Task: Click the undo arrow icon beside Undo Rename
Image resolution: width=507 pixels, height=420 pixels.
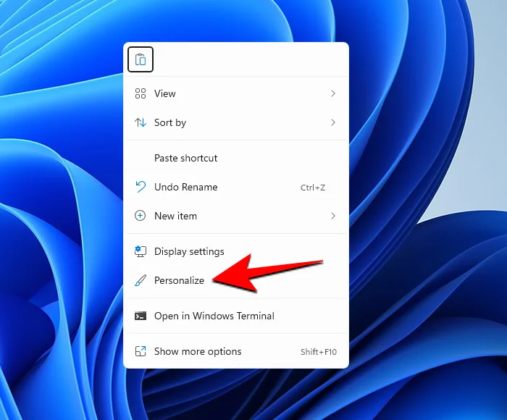Action: coord(141,187)
